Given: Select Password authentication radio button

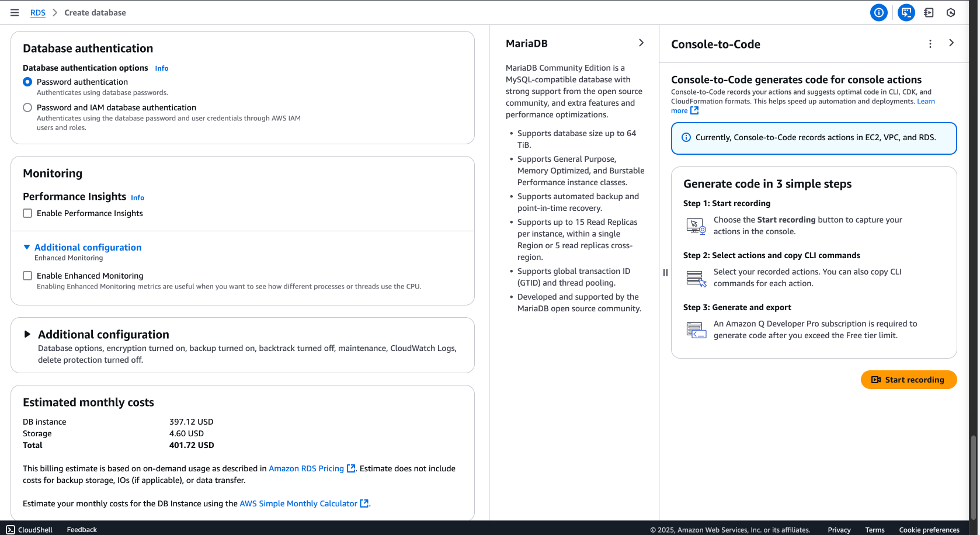Looking at the screenshot, I should (27, 82).
